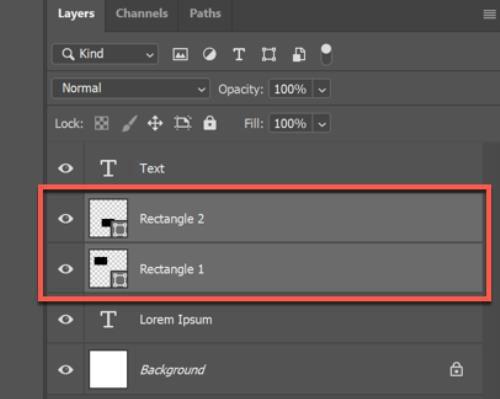Filter for shape layers icon
The height and width of the screenshot is (399, 500).
click(x=269, y=54)
